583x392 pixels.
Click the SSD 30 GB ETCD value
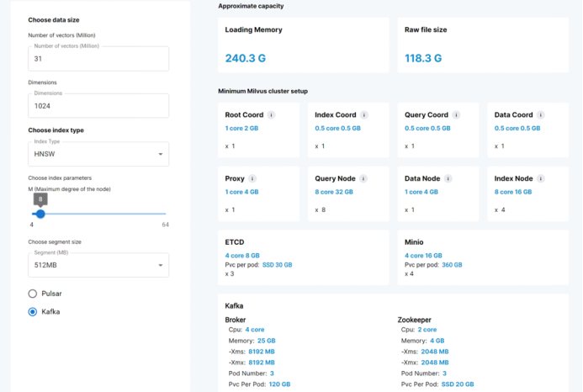pyautogui.click(x=277, y=265)
